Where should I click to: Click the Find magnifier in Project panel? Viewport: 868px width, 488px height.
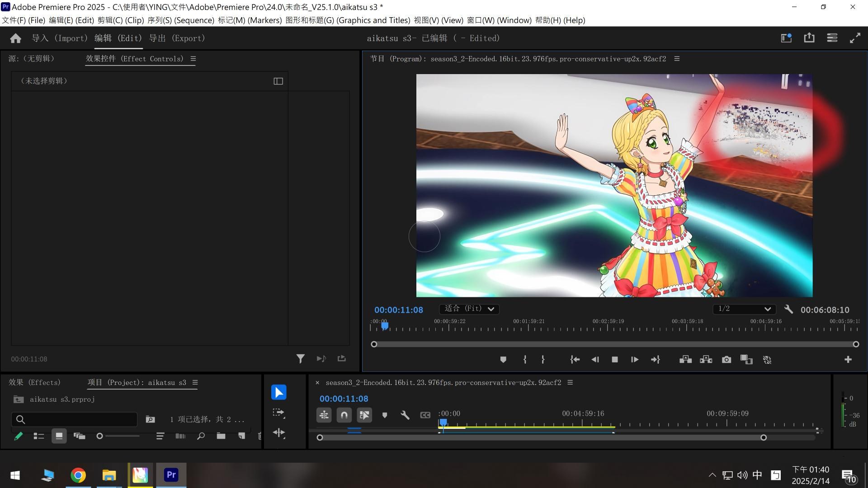click(x=201, y=436)
